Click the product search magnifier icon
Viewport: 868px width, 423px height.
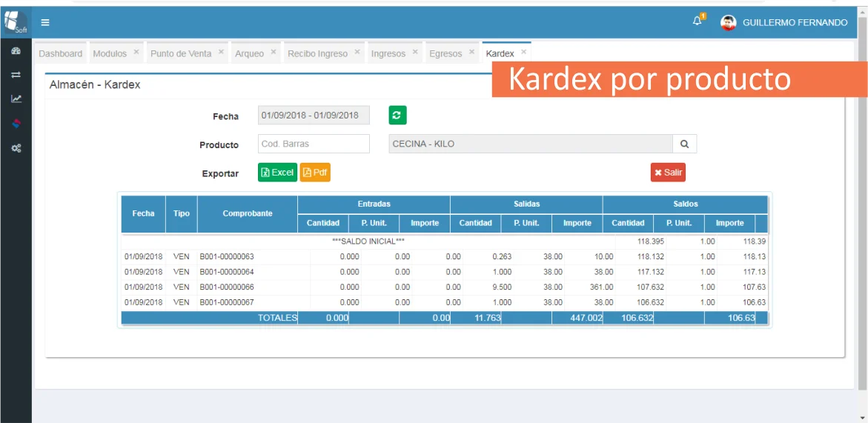684,144
